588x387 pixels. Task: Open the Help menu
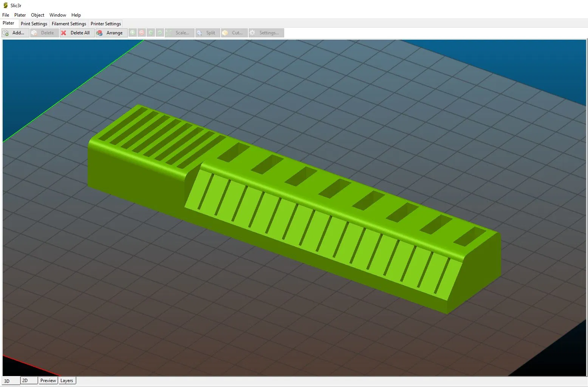76,15
